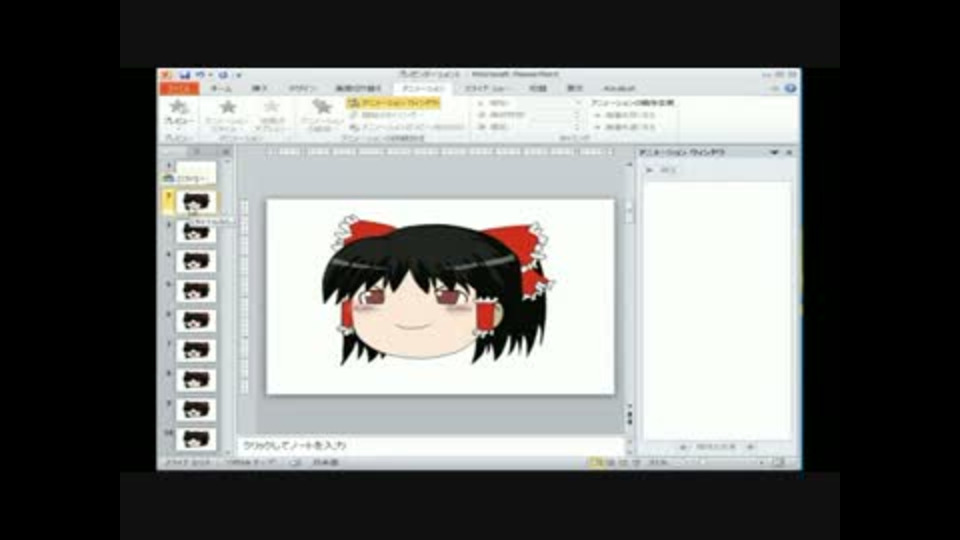Switch to the デザイン (Design) ribbon tab

click(302, 89)
